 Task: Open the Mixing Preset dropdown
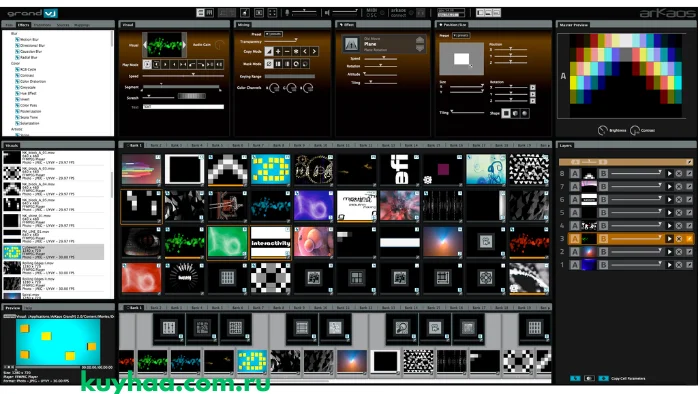click(273, 34)
